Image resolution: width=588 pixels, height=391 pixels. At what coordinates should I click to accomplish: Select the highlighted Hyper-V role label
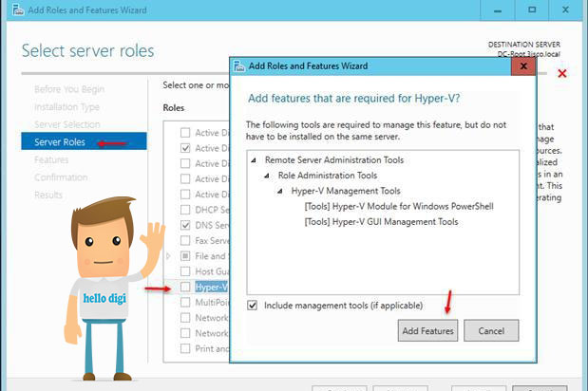212,287
